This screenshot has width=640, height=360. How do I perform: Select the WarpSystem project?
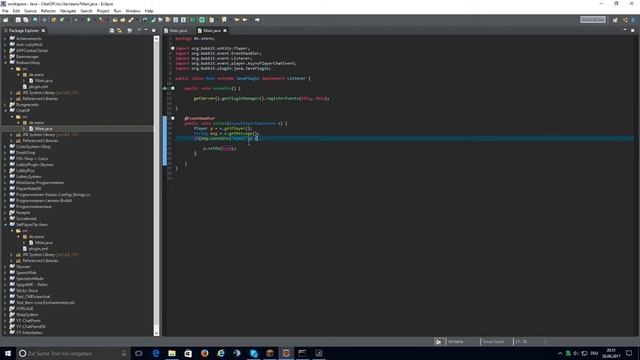pos(27,315)
